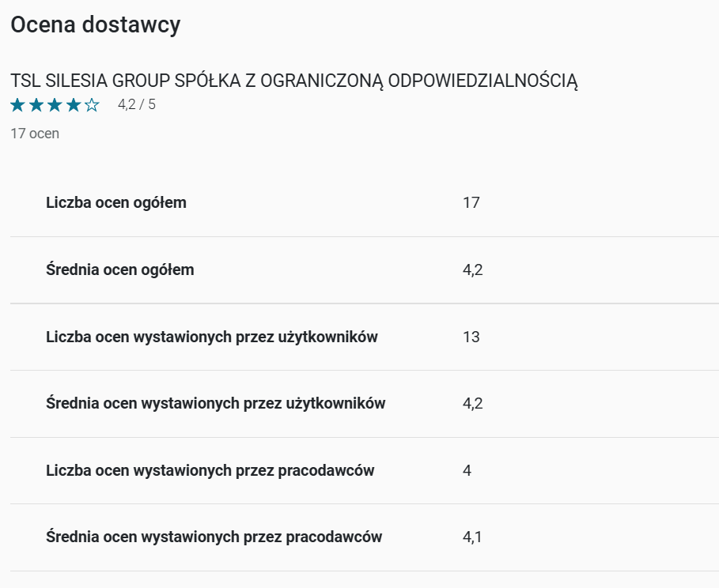
Task: Select the 'Średnia ocen ogółem' row label
Action: [x=120, y=269]
